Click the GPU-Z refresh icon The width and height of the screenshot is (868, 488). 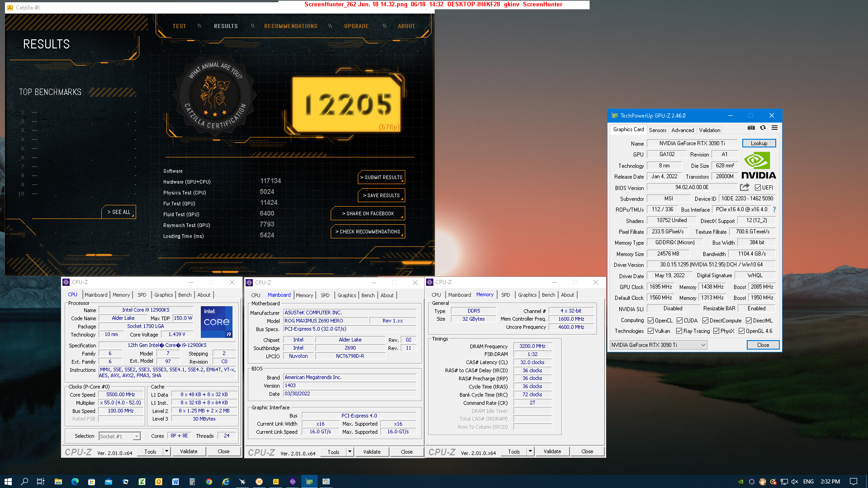[763, 128]
